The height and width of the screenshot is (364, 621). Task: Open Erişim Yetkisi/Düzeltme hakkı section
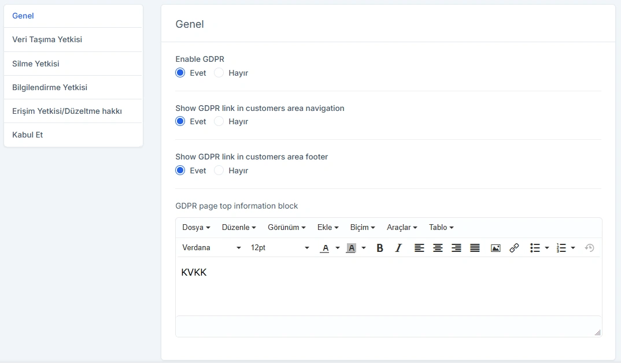73,111
